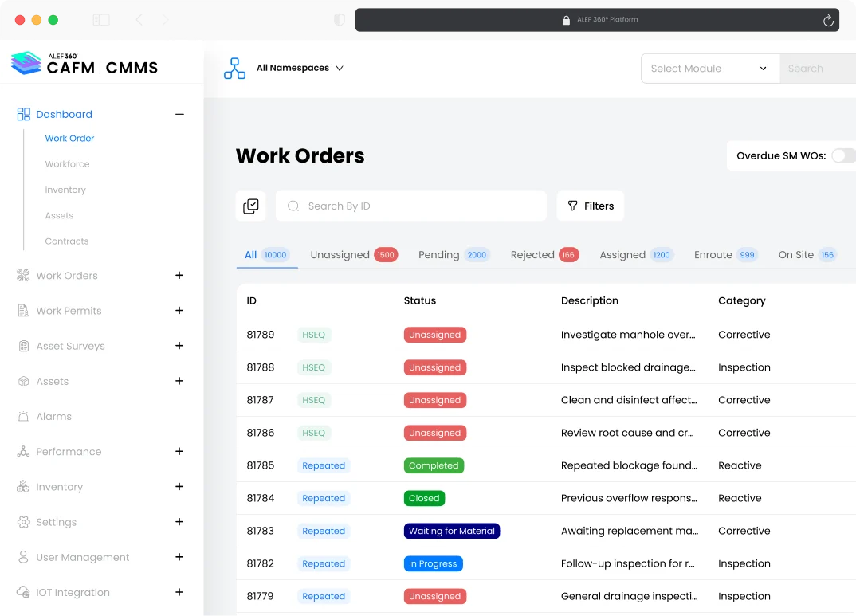
Task: Expand the Assets sidebar section
Action: [x=179, y=381]
